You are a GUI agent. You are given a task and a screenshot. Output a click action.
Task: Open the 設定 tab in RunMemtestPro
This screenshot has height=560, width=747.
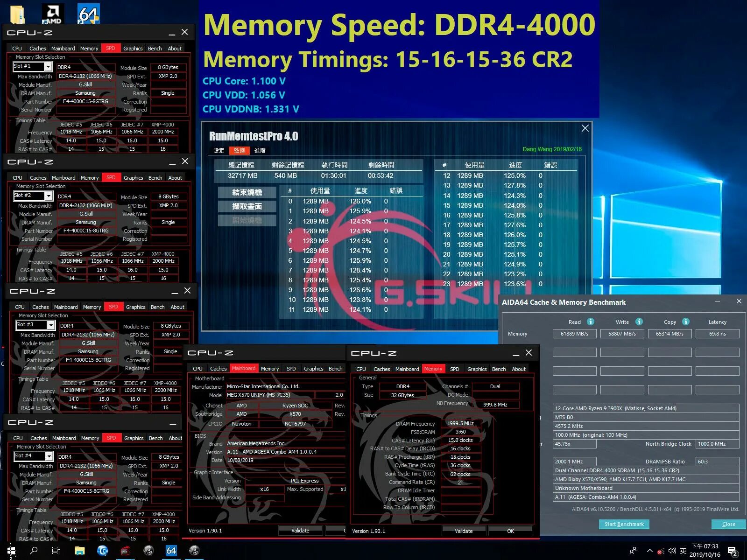click(x=219, y=150)
